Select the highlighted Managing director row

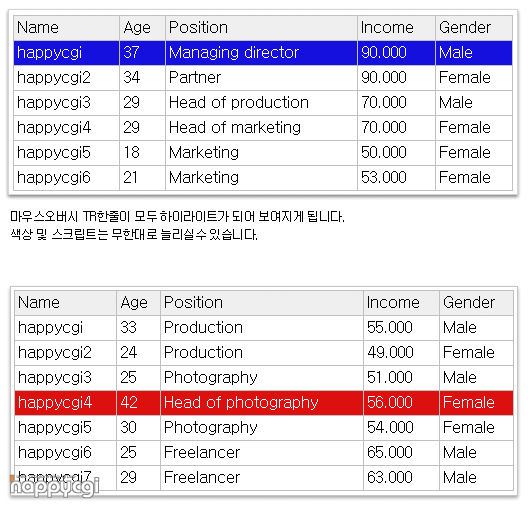[263, 53]
